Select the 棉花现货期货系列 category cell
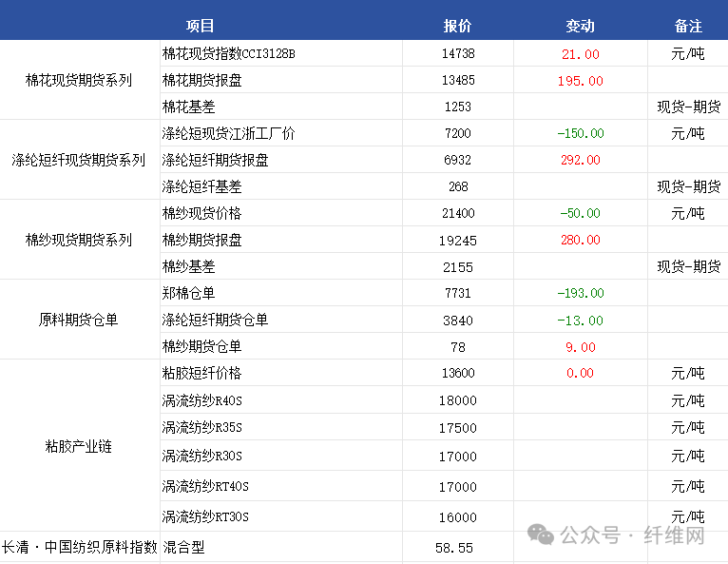This screenshot has width=728, height=564. coord(79,80)
